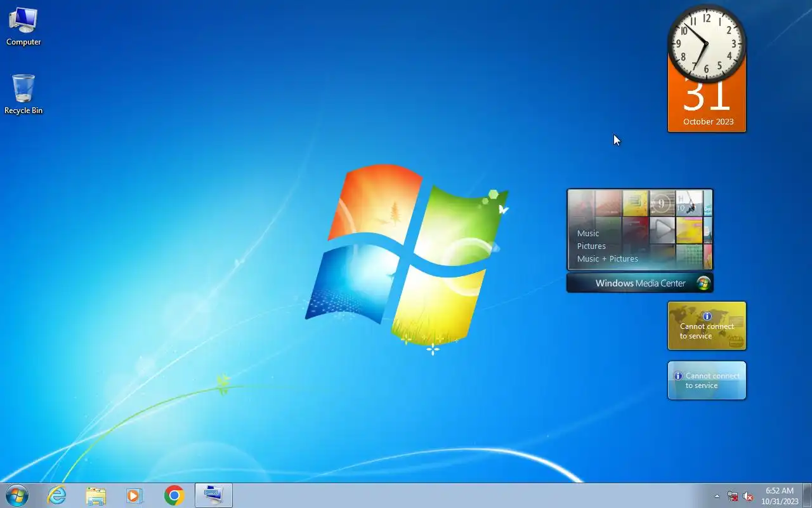The width and height of the screenshot is (812, 508).
Task: Click the Windows logo on Media Center gadget
Action: tap(703, 283)
